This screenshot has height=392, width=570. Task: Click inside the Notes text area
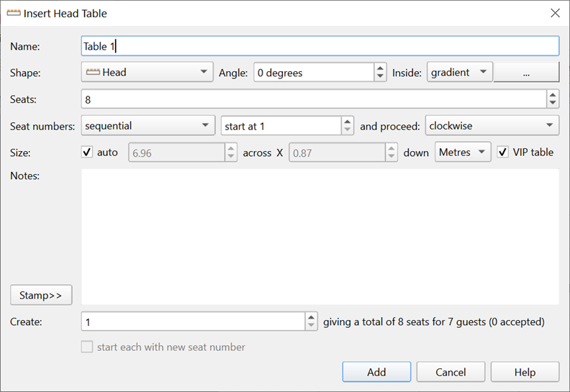[x=320, y=236]
